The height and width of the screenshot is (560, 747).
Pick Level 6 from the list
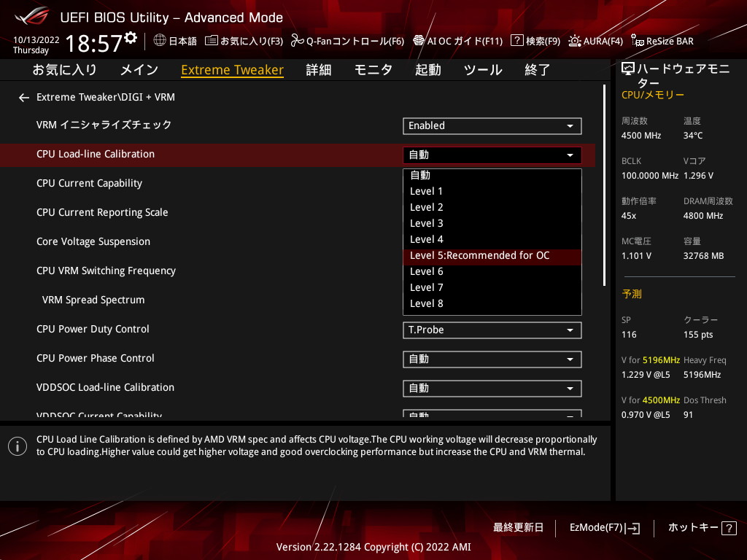pos(492,271)
